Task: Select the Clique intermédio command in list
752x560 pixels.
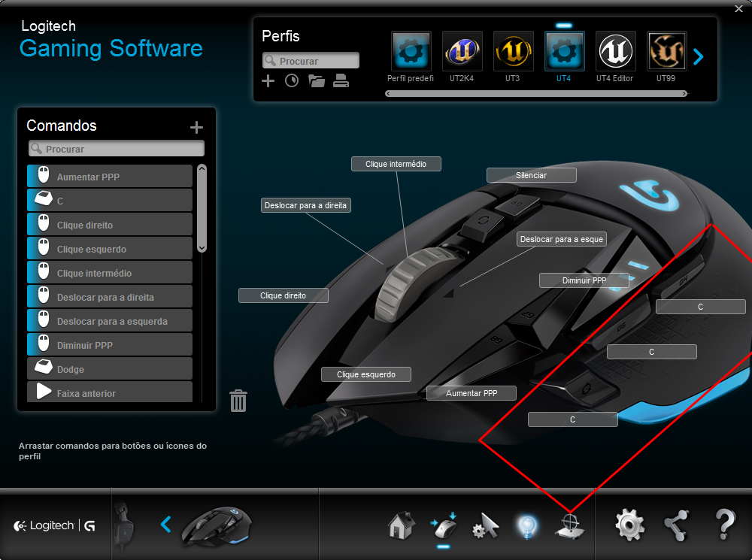Action: (110, 272)
